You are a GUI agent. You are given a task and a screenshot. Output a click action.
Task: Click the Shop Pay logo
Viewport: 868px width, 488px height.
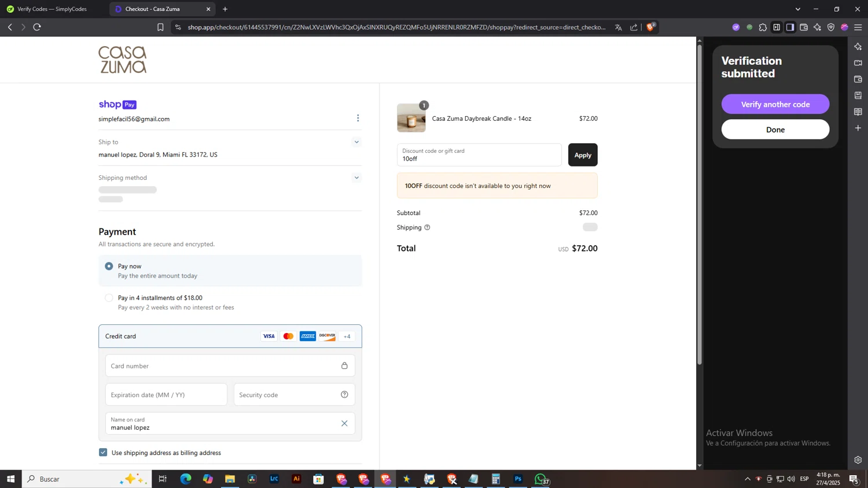click(x=117, y=105)
